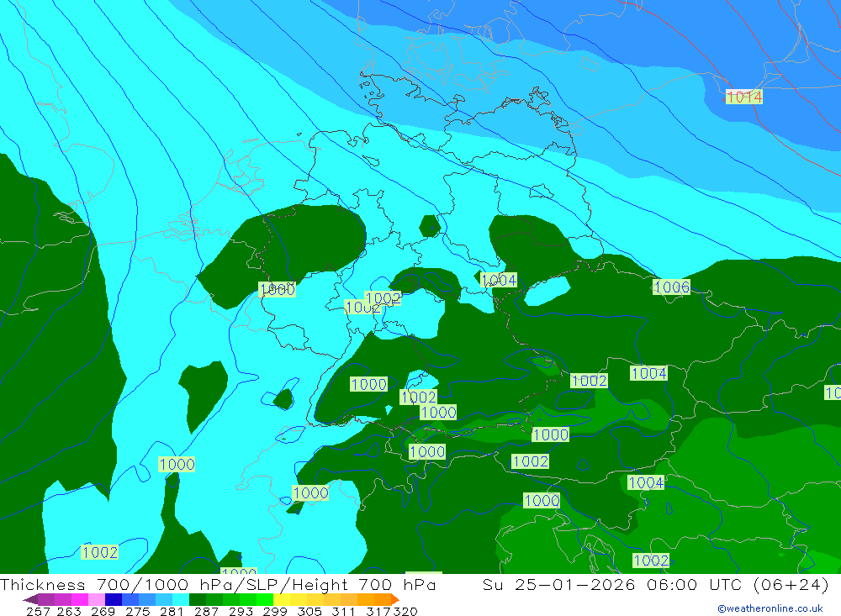Screen dimensions: 841x616
Task: Click the map title 'Thickness 700/1000 hPa/SLP/Height 700 hPa'
Action: coord(218,584)
